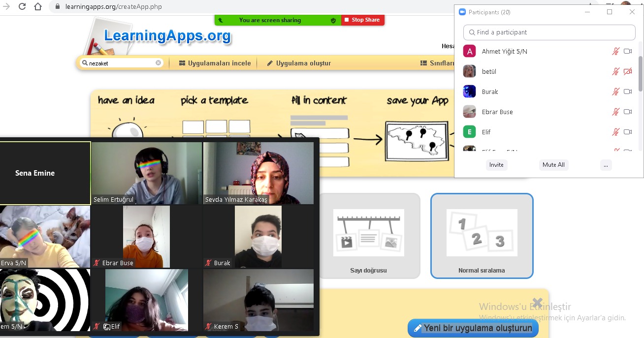Go to browser home icon
This screenshot has width=644, height=338.
point(38,7)
